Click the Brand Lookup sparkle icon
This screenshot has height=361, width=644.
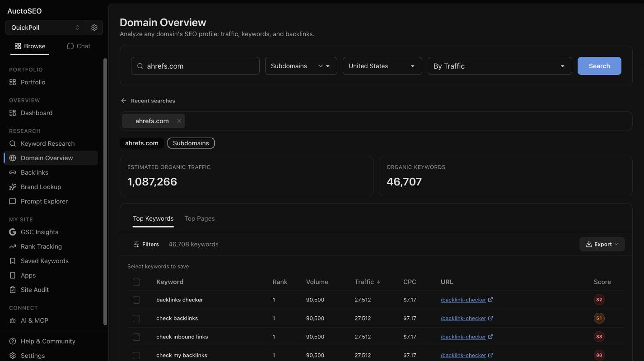point(13,187)
